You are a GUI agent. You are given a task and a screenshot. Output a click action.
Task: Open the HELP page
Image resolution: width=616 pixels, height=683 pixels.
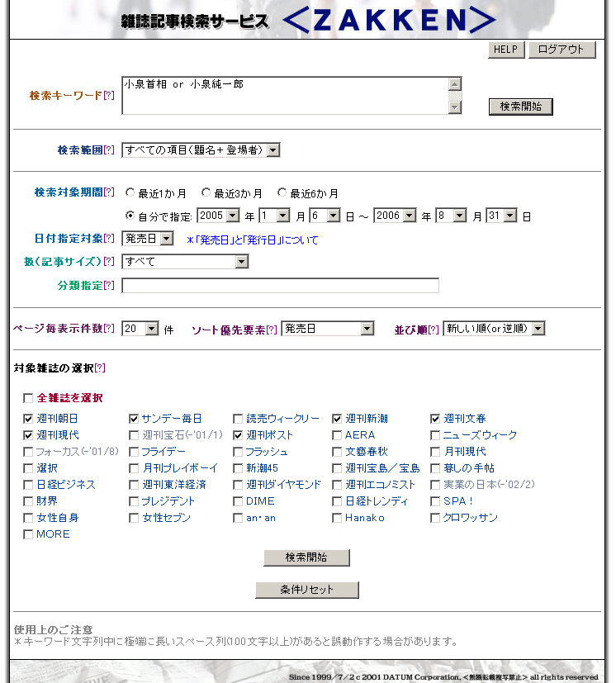[506, 50]
